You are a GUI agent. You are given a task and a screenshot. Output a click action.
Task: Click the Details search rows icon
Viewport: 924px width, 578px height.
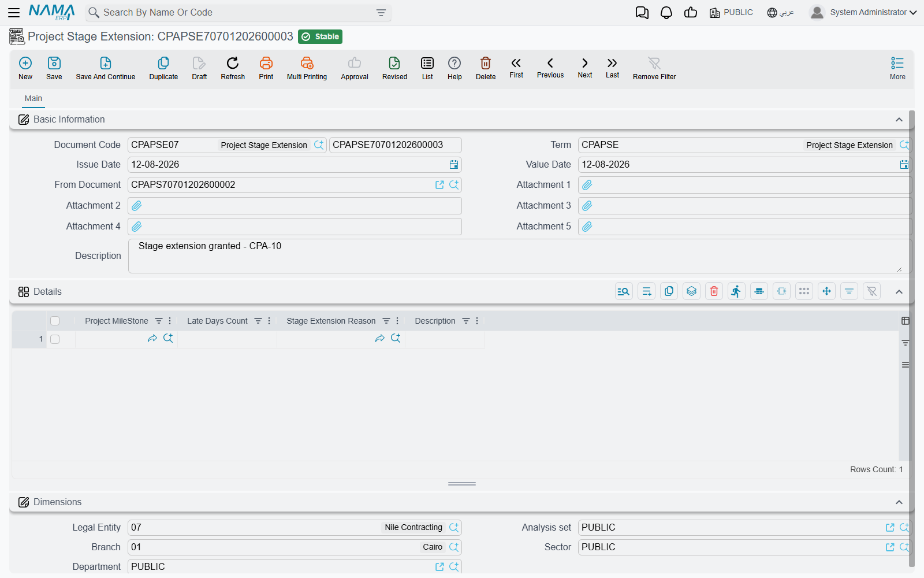point(624,291)
